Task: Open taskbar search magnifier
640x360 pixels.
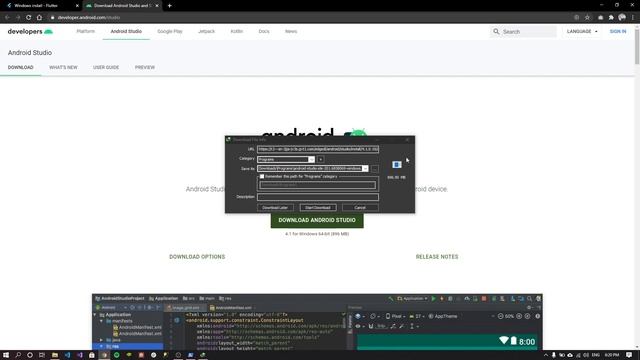Action: [x=18, y=355]
